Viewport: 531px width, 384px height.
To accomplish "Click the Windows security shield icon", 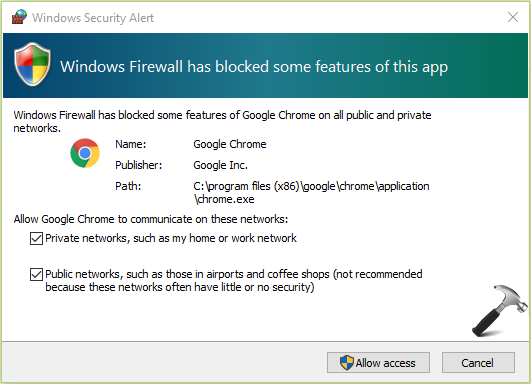I will coord(33,64).
